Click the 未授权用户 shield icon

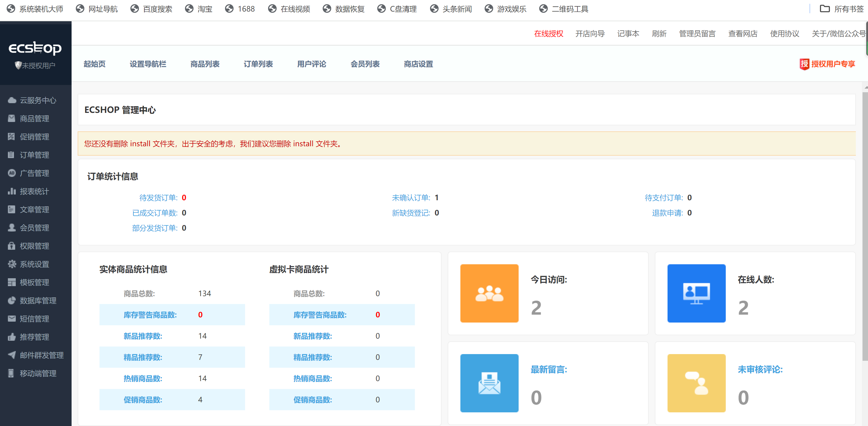(18, 65)
